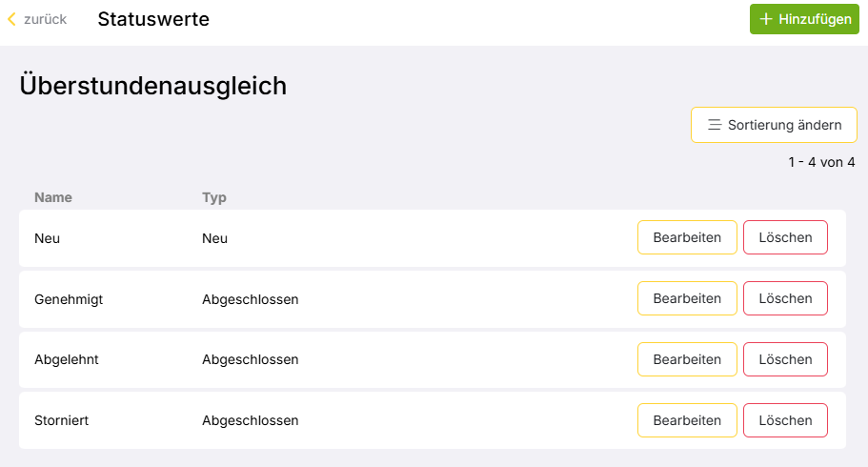Screen dimensions: 868x467
Task: Click the Statuswerte page title
Action: click(153, 19)
